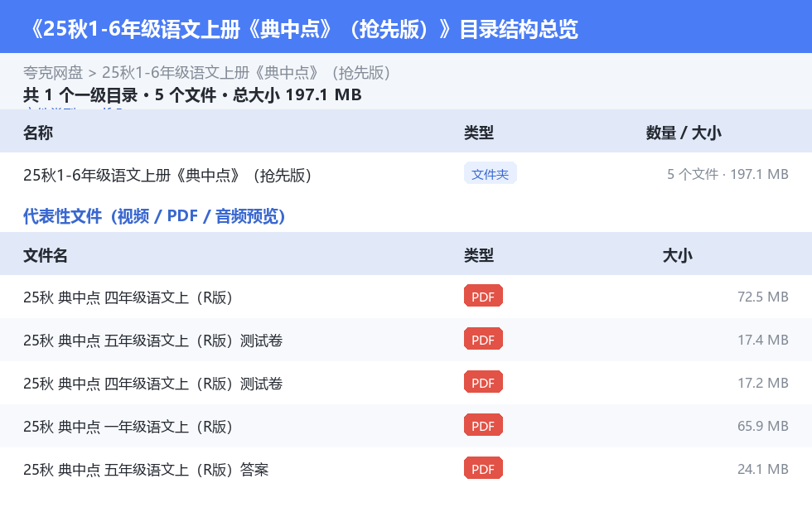The width and height of the screenshot is (812, 517).
Task: Open file 25秋 典中点 一年级语文上 (R版)
Action: (x=128, y=427)
